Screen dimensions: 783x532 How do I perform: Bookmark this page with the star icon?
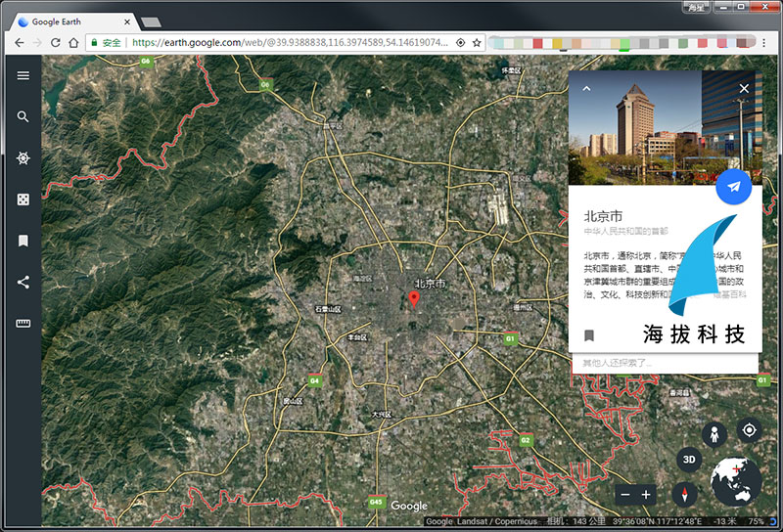point(477,43)
